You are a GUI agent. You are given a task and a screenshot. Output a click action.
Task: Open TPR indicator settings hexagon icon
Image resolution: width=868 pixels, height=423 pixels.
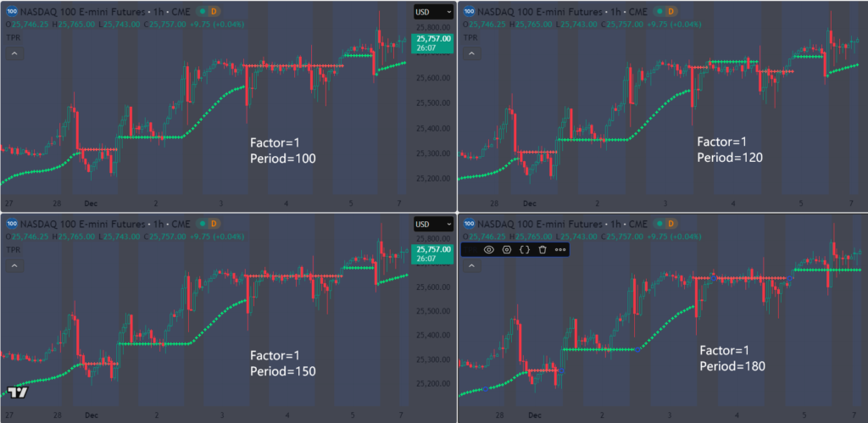507,250
